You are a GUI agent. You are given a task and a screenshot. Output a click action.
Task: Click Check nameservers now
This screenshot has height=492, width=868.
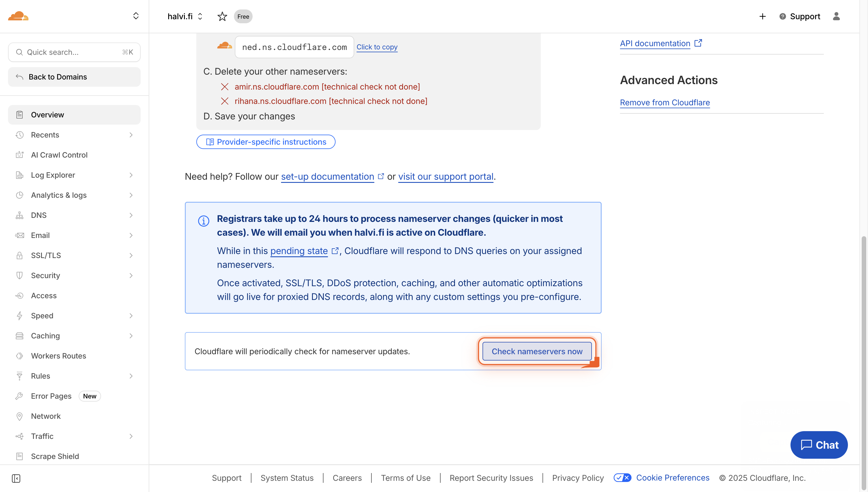537,351
